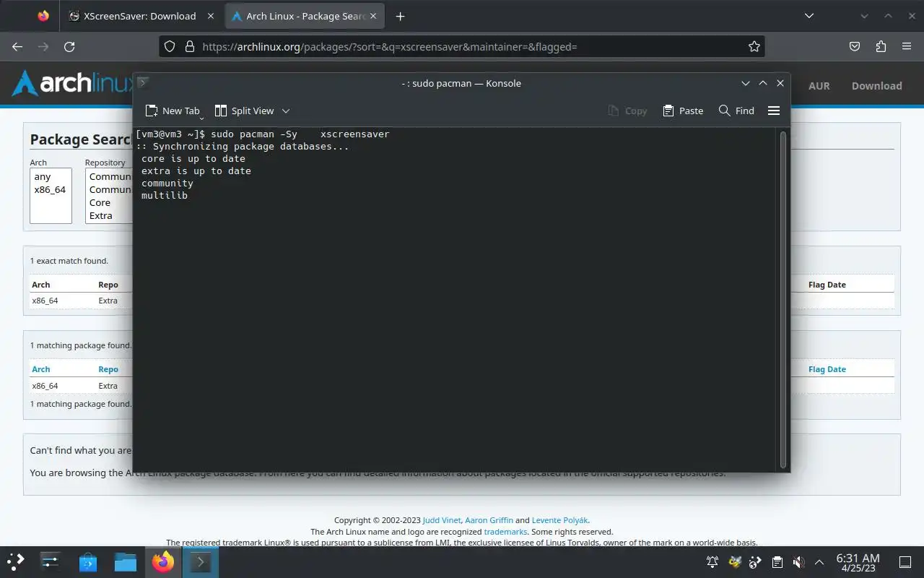Screen dimensions: 924x578
Task: View site security padlock information
Action: point(190,46)
